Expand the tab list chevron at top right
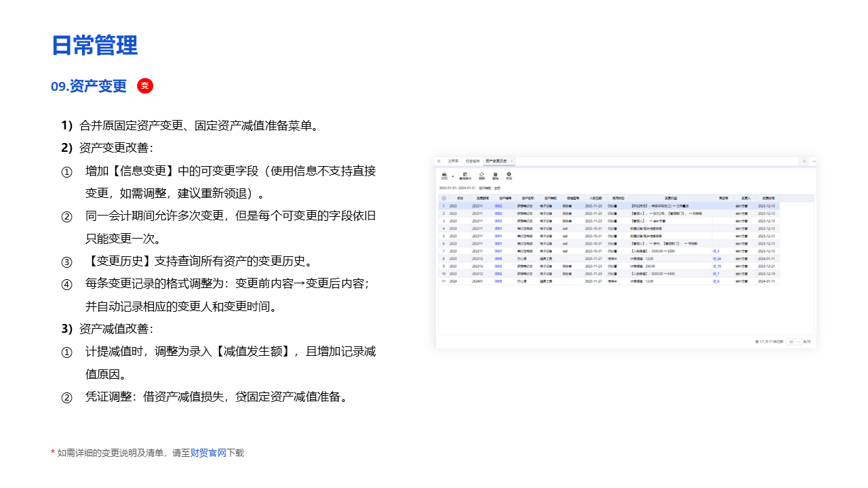The height and width of the screenshot is (488, 868). 814,161
